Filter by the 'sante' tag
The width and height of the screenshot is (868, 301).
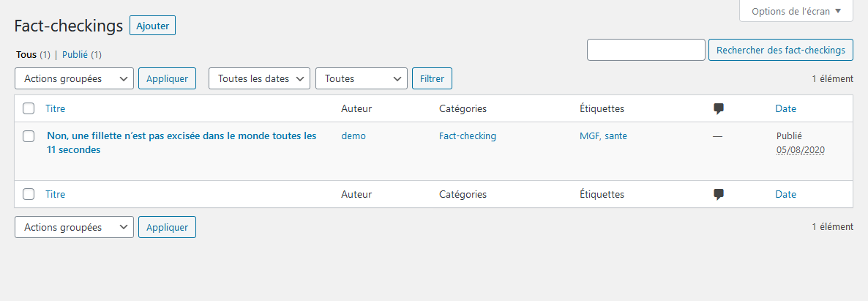616,135
